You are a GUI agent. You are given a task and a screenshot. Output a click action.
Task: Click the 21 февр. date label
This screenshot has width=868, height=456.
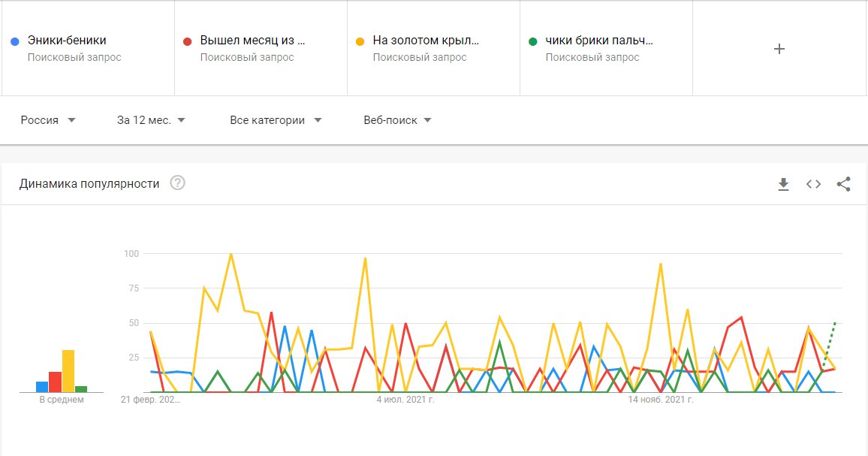coord(151,400)
